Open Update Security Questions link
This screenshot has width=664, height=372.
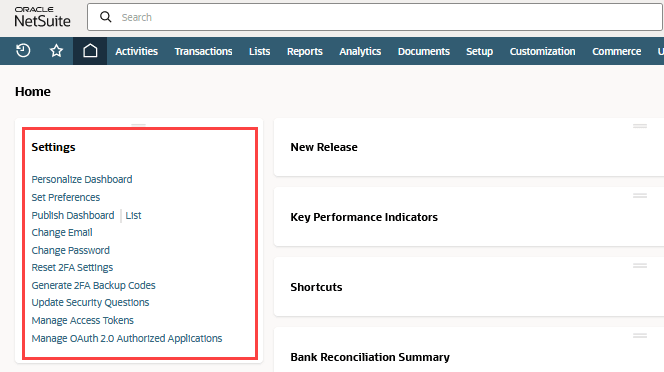[x=90, y=303]
